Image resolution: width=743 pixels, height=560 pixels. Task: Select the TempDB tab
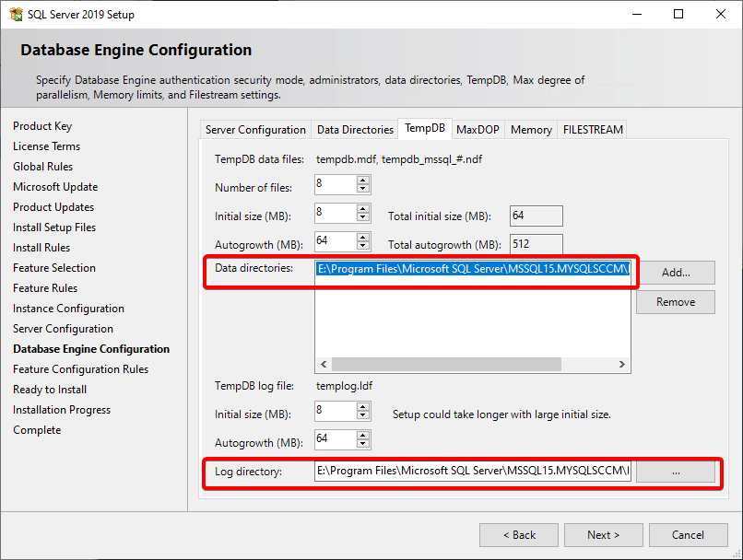tap(425, 128)
